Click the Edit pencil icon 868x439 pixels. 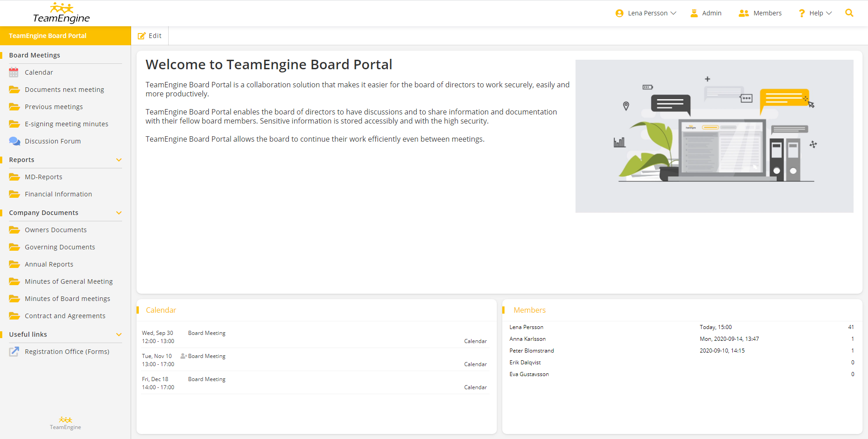[142, 36]
